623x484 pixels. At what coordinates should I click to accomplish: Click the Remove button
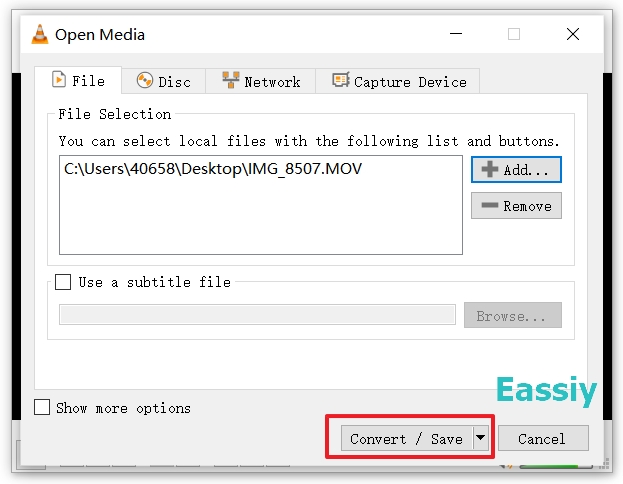516,206
